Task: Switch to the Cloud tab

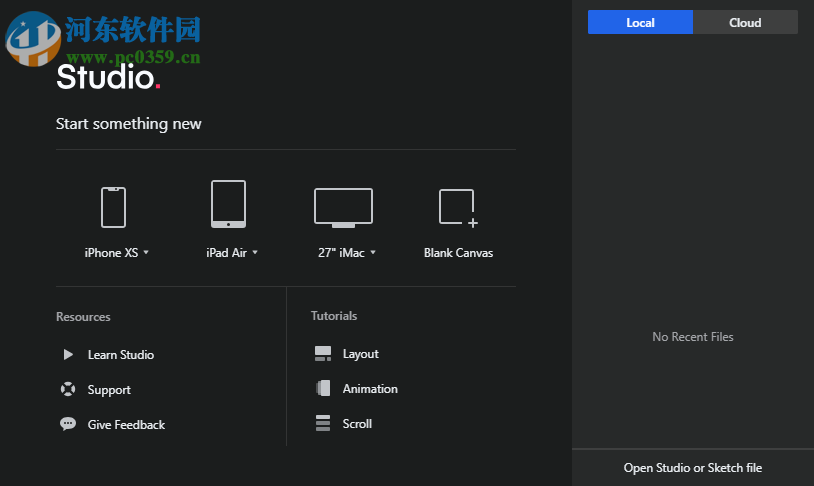Action: click(745, 22)
